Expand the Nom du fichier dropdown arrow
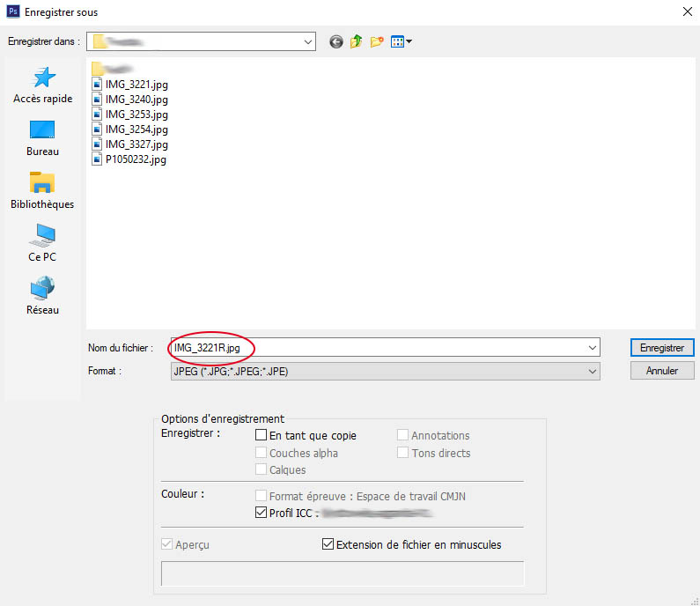The image size is (700, 606). click(592, 348)
